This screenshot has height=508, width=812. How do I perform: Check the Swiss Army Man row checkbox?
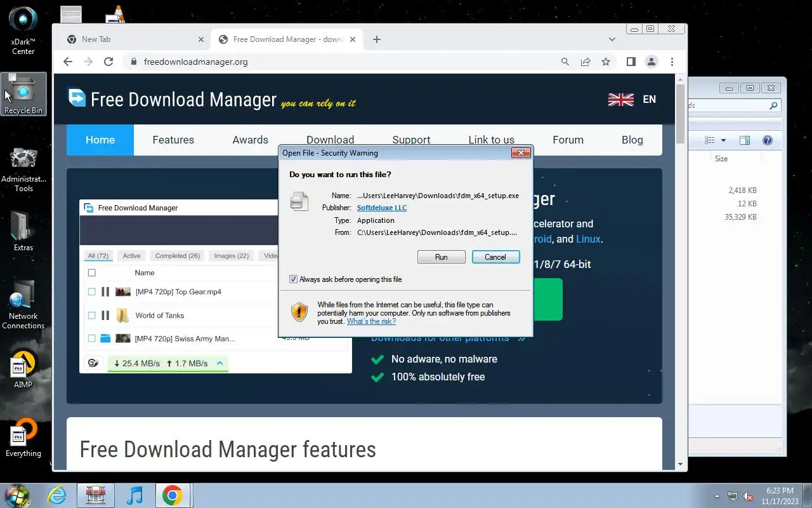[91, 338]
